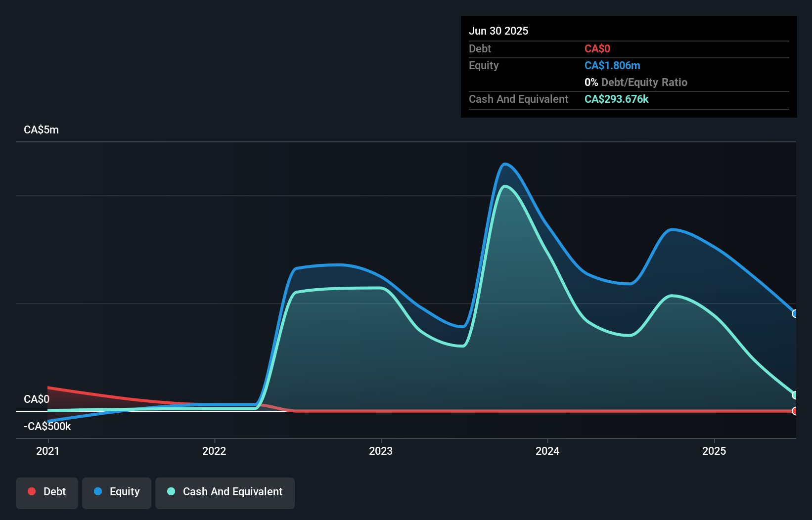Click the 2021 x-axis label
The height and width of the screenshot is (520, 812).
click(x=48, y=451)
